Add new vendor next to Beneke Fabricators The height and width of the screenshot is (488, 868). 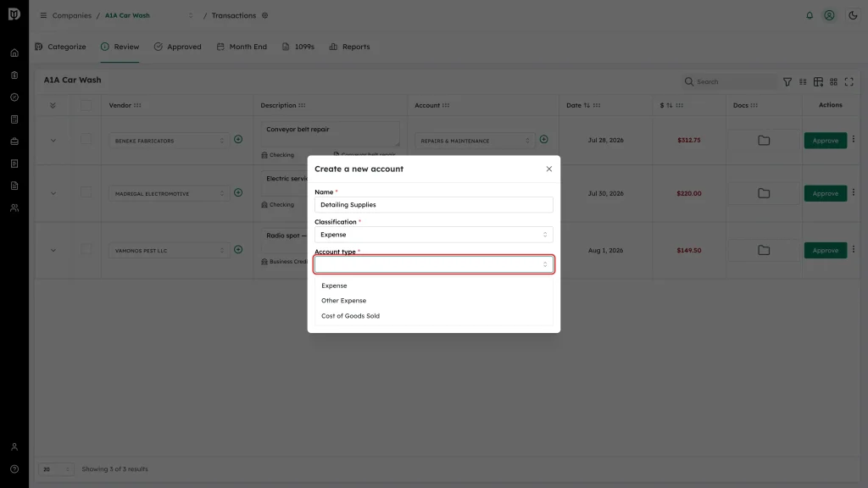238,140
